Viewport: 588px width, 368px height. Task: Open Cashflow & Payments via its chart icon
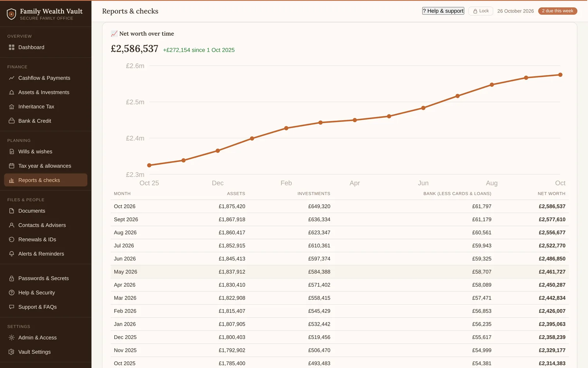pos(11,78)
